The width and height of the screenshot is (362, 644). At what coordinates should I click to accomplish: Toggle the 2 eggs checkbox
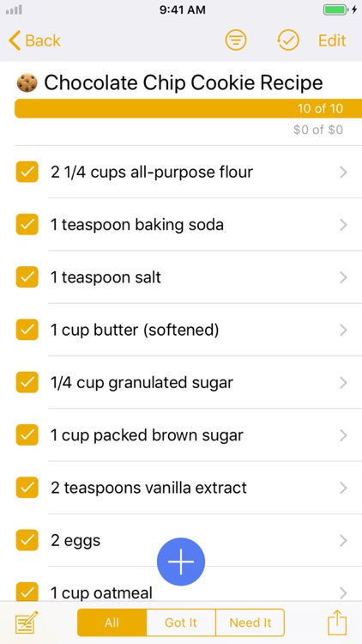[27, 540]
